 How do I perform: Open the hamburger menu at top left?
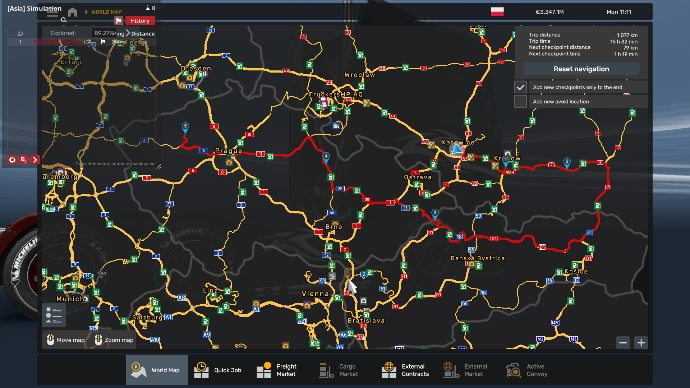pos(52,13)
